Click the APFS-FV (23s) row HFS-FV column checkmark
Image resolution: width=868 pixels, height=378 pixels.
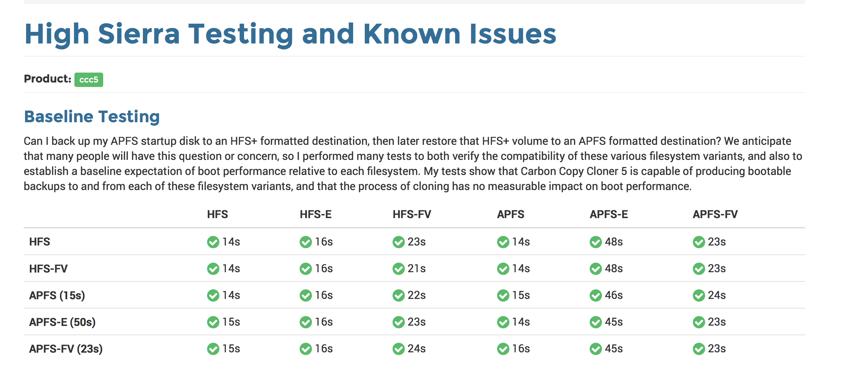click(398, 349)
